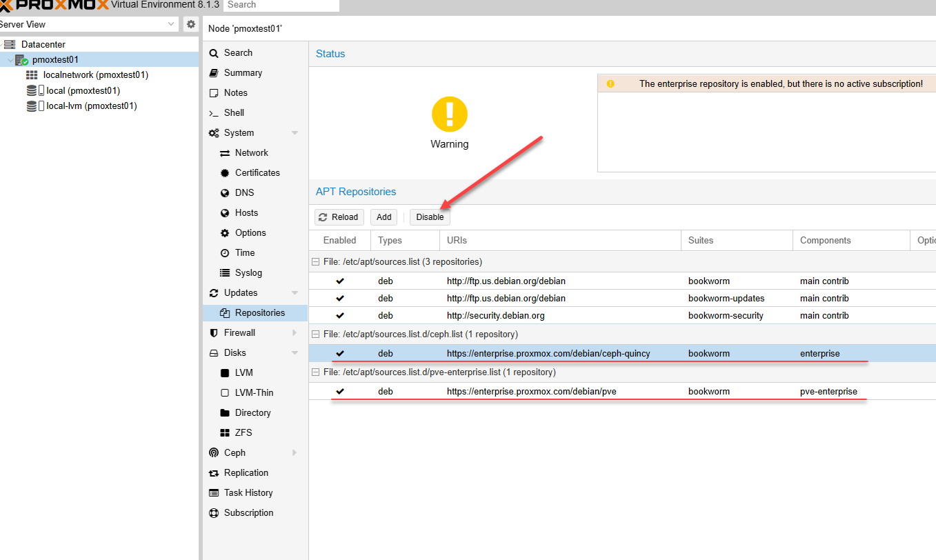The height and width of the screenshot is (560, 936).
Task: Click the Replication arrows icon
Action: [x=214, y=473]
